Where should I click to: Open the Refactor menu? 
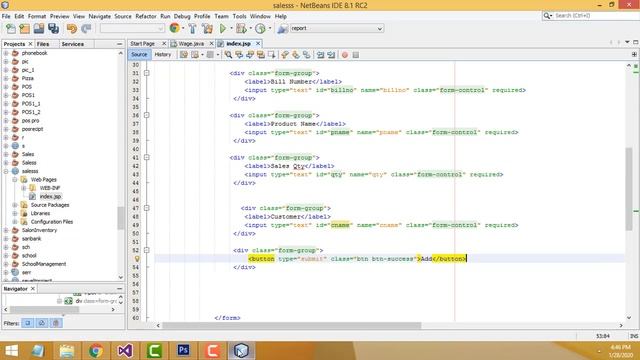click(146, 16)
